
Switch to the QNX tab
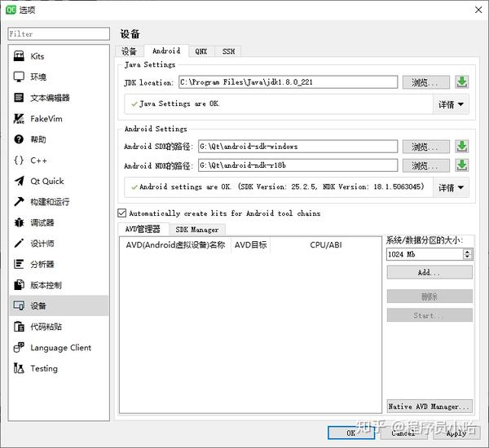tap(201, 51)
